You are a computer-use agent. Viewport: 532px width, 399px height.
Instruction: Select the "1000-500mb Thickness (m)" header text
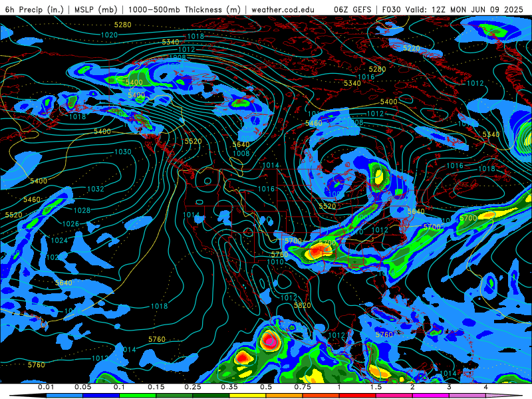click(186, 9)
